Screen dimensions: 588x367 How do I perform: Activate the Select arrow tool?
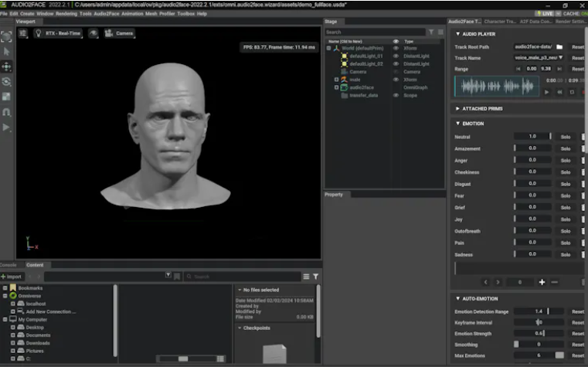point(7,51)
